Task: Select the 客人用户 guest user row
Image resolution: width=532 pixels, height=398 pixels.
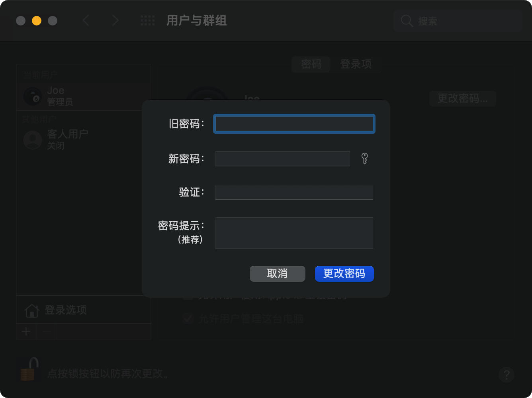Action: [x=84, y=139]
